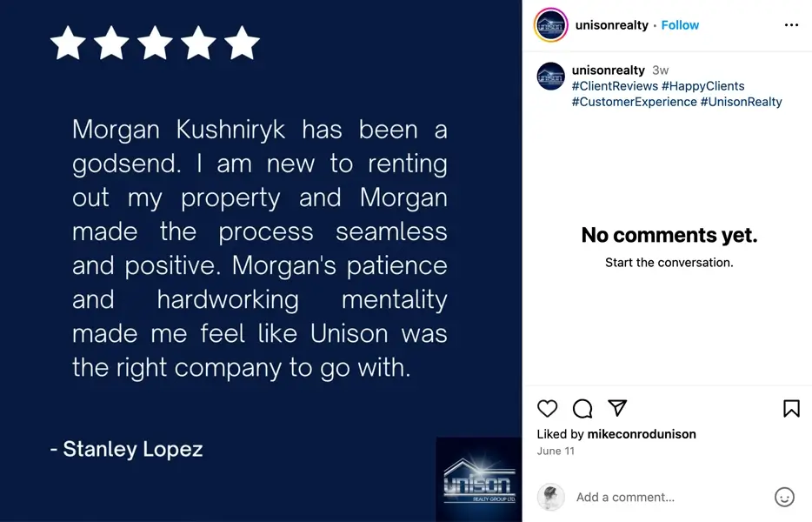This screenshot has width=812, height=522.
Task: Follow the unisonrealty account
Action: click(680, 25)
